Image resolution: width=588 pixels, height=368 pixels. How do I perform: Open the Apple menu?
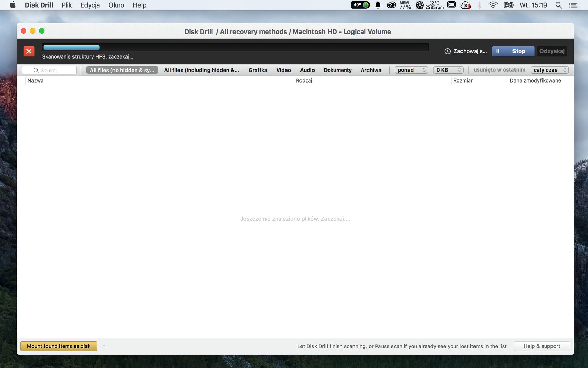[x=13, y=5]
